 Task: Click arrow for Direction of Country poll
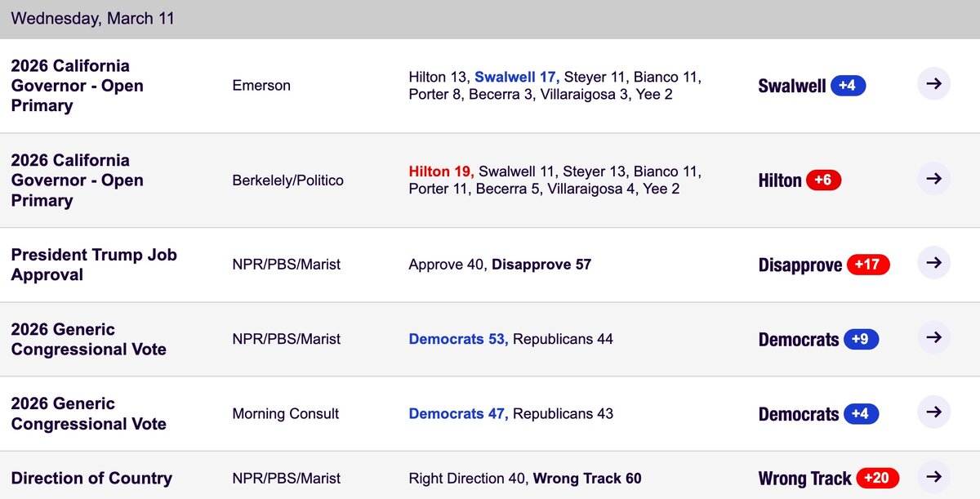[933, 477]
